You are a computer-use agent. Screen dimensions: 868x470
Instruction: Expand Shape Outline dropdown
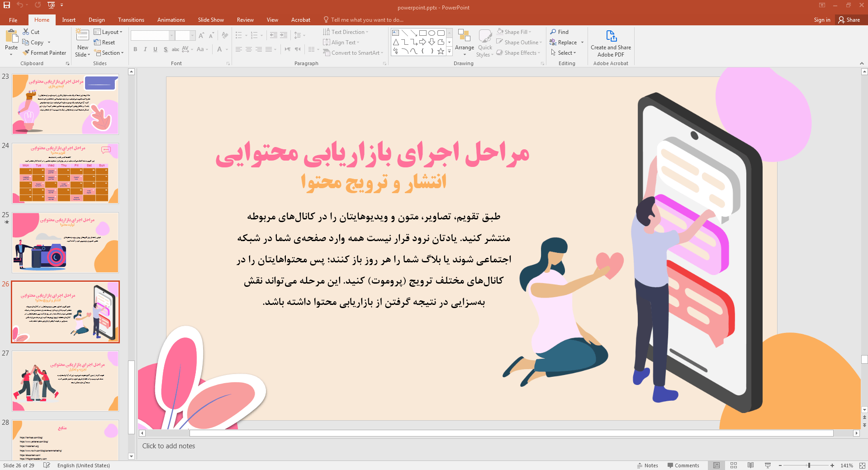pos(519,43)
